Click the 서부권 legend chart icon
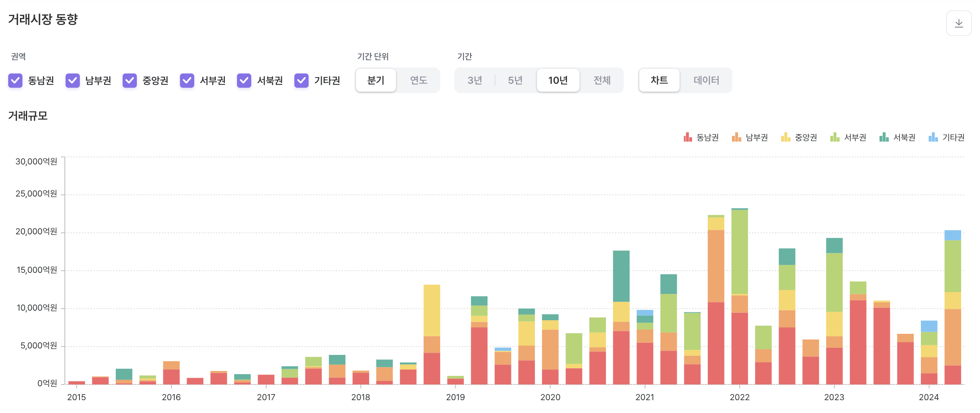Image resolution: width=980 pixels, height=413 pixels. [835, 137]
